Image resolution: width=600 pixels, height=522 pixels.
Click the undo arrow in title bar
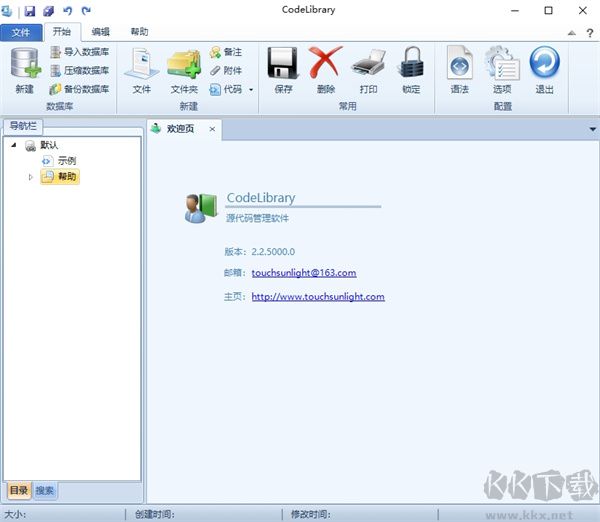pyautogui.click(x=68, y=11)
